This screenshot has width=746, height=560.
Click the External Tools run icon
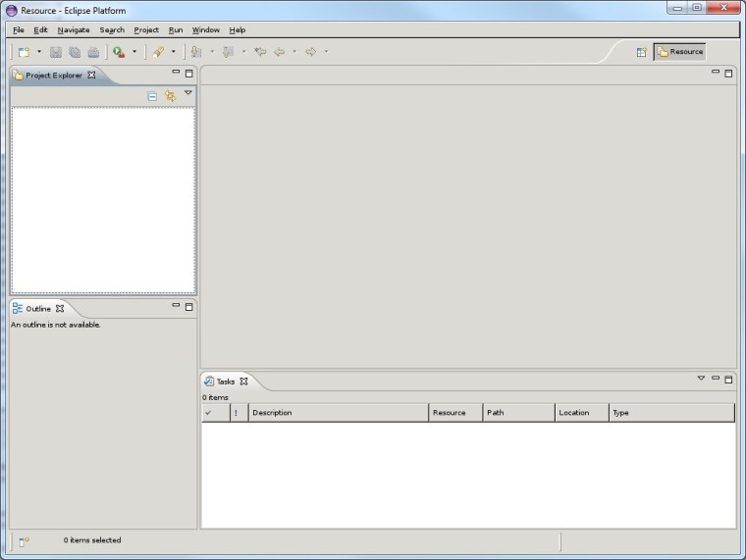(118, 52)
